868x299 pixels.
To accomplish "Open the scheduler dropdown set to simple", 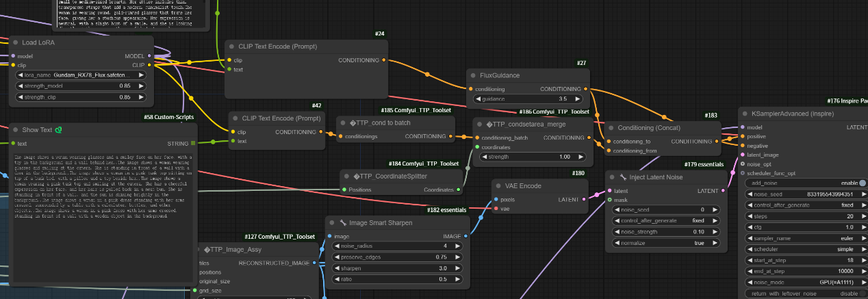I will coord(805,249).
